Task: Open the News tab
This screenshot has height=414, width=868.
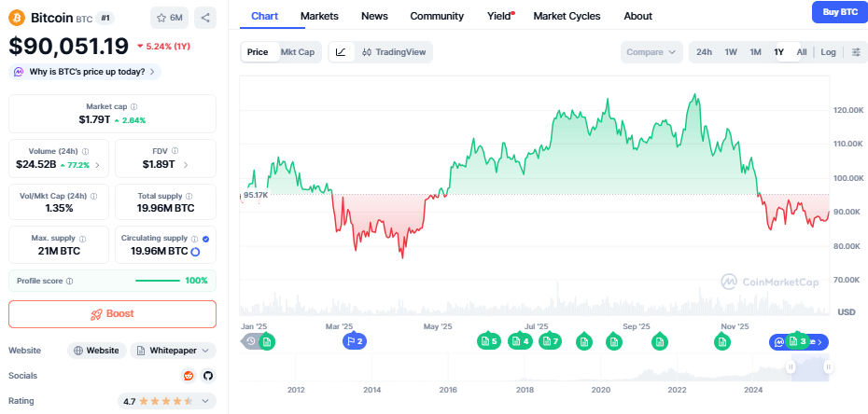Action: tap(374, 16)
